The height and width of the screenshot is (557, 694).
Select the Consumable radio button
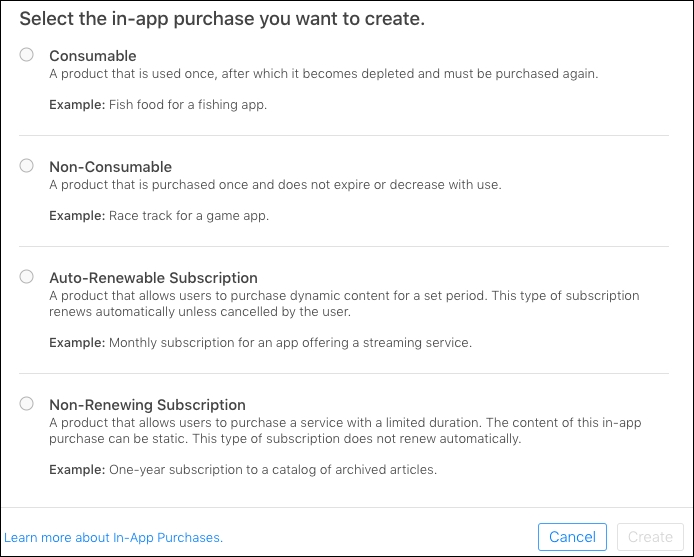(26, 55)
